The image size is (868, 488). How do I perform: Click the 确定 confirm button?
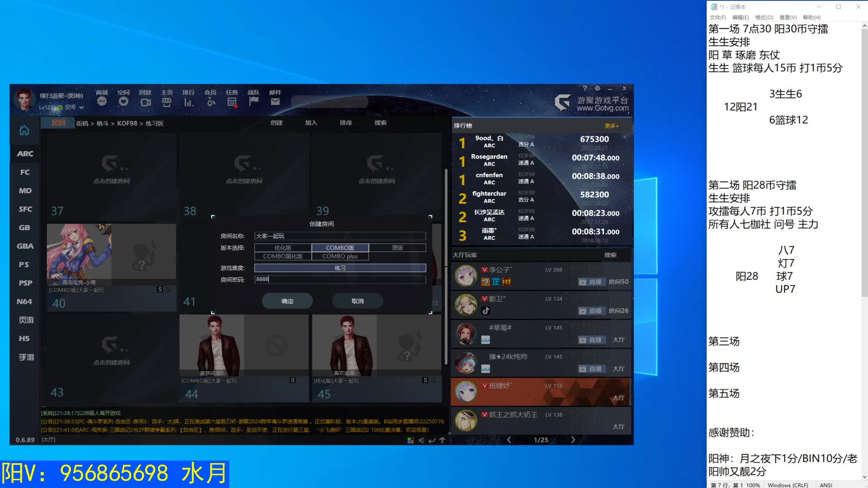[287, 301]
